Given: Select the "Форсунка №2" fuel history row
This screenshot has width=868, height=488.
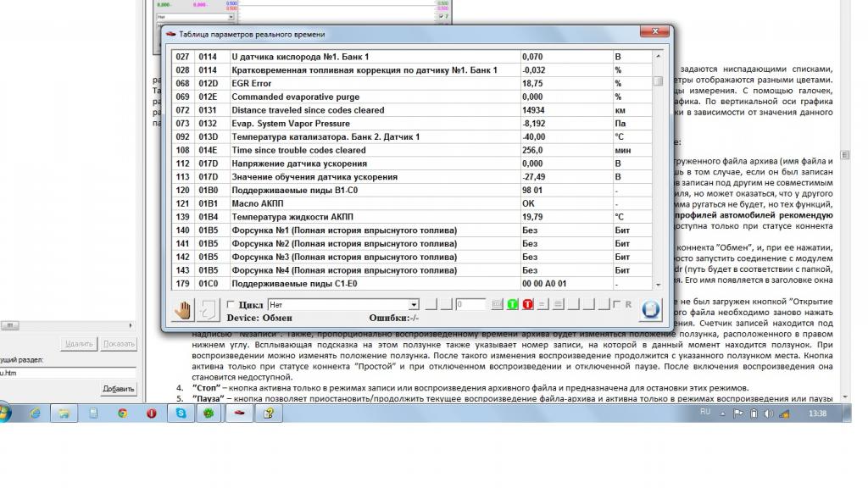Looking at the screenshot, I should pyautogui.click(x=412, y=243).
